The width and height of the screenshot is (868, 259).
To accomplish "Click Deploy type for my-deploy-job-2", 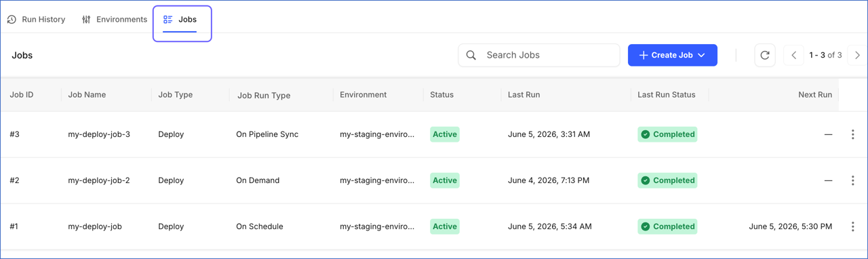I will (x=171, y=180).
